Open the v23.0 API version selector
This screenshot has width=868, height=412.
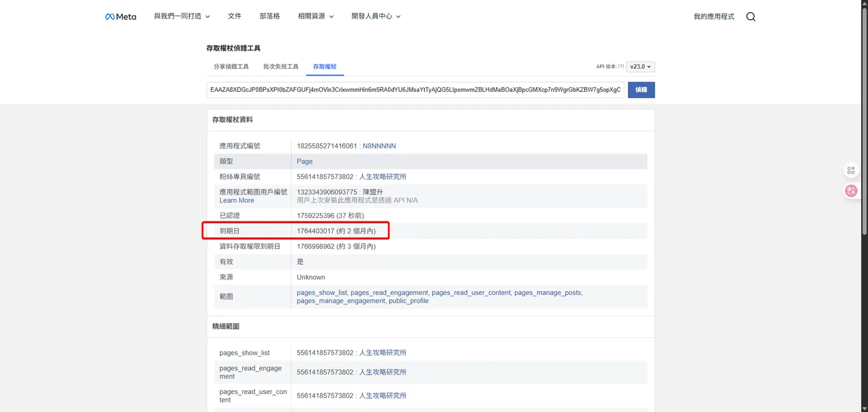(641, 67)
